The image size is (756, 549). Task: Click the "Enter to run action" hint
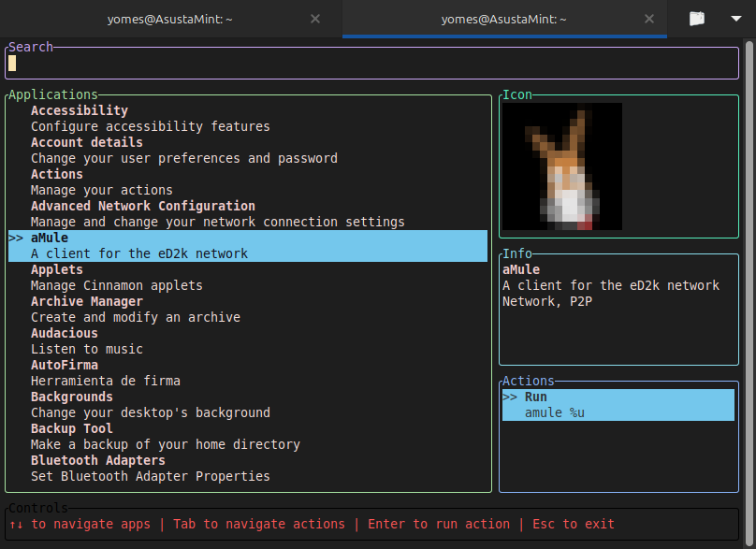pyautogui.click(x=439, y=524)
